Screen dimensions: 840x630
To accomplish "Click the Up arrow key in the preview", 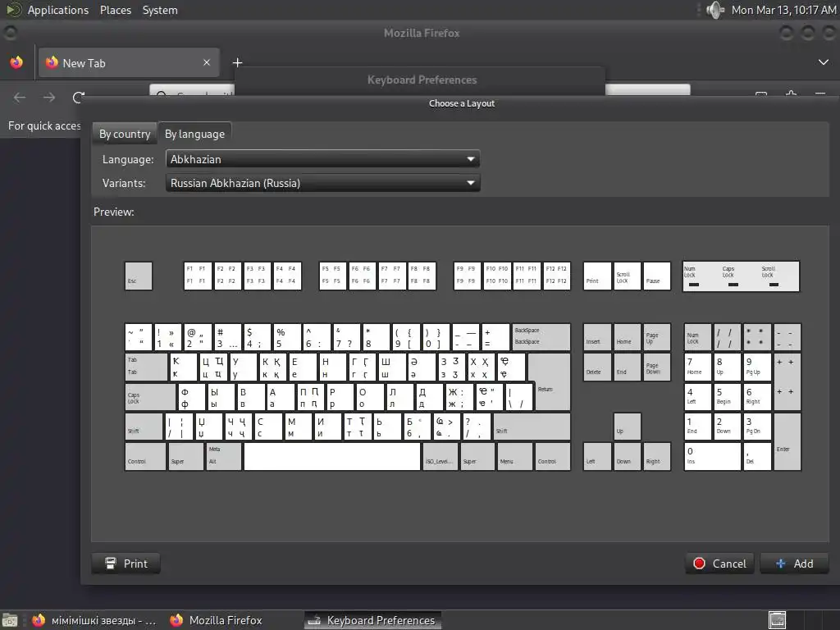I will click(628, 427).
